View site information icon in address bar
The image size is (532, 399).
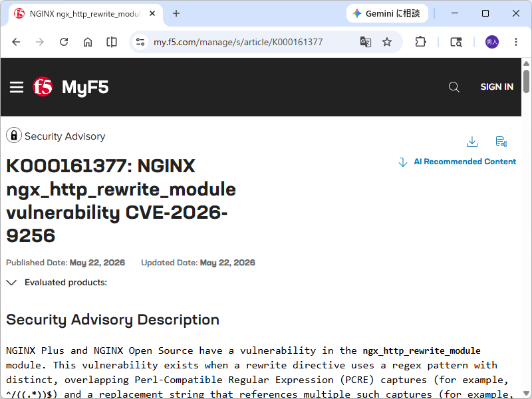coord(140,42)
